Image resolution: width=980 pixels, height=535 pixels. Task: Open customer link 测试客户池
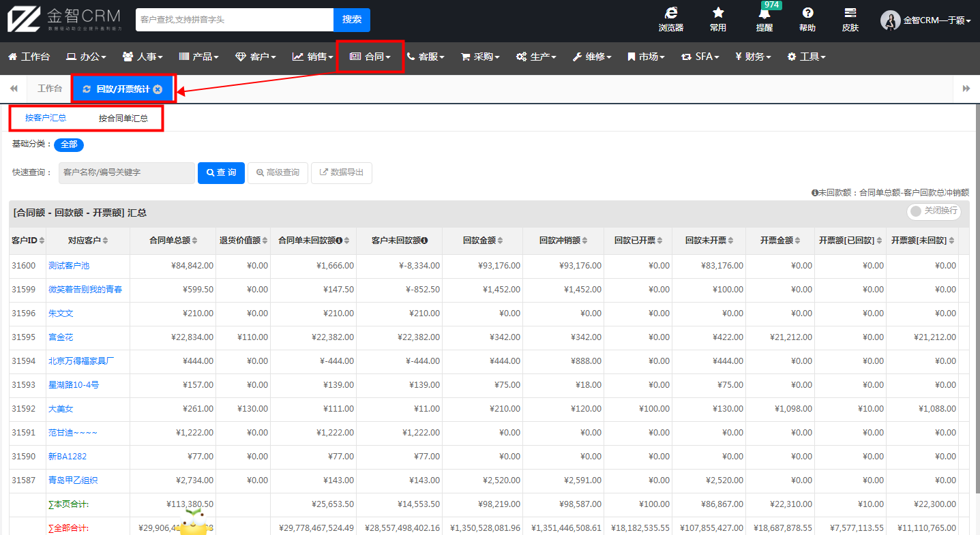69,266
